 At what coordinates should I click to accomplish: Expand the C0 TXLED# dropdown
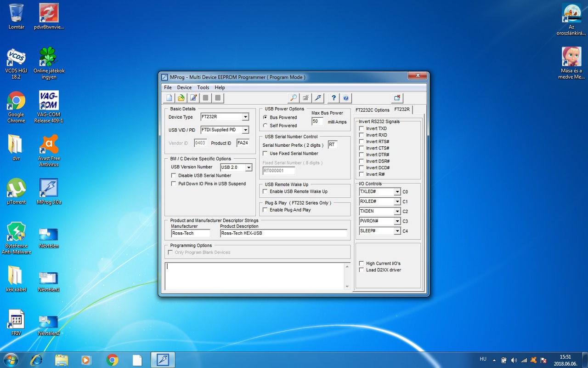tap(397, 192)
